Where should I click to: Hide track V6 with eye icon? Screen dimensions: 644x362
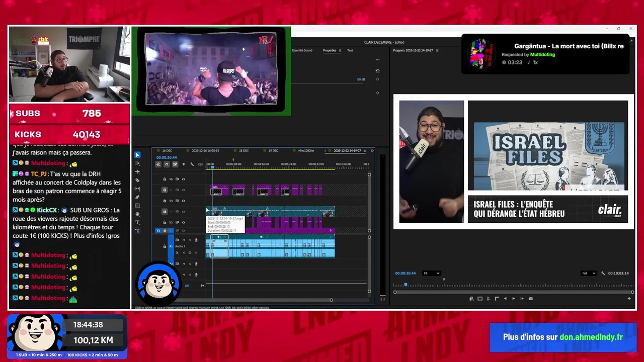183,179
